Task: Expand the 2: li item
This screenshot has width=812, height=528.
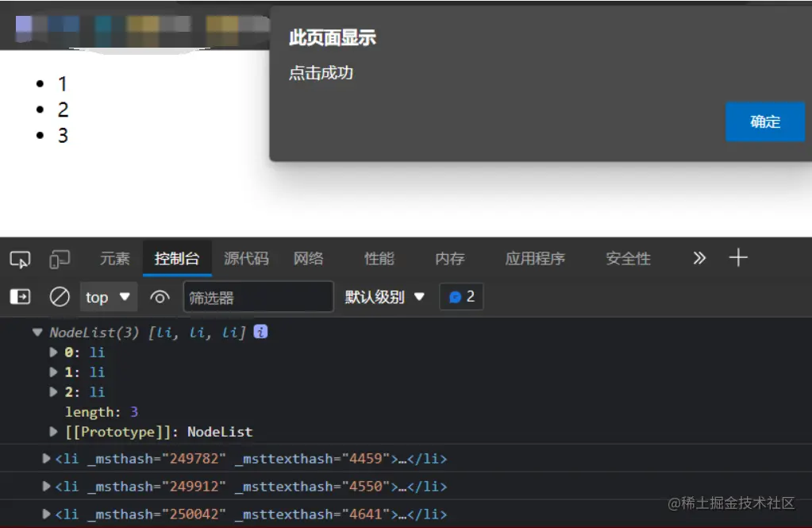Action: point(53,391)
